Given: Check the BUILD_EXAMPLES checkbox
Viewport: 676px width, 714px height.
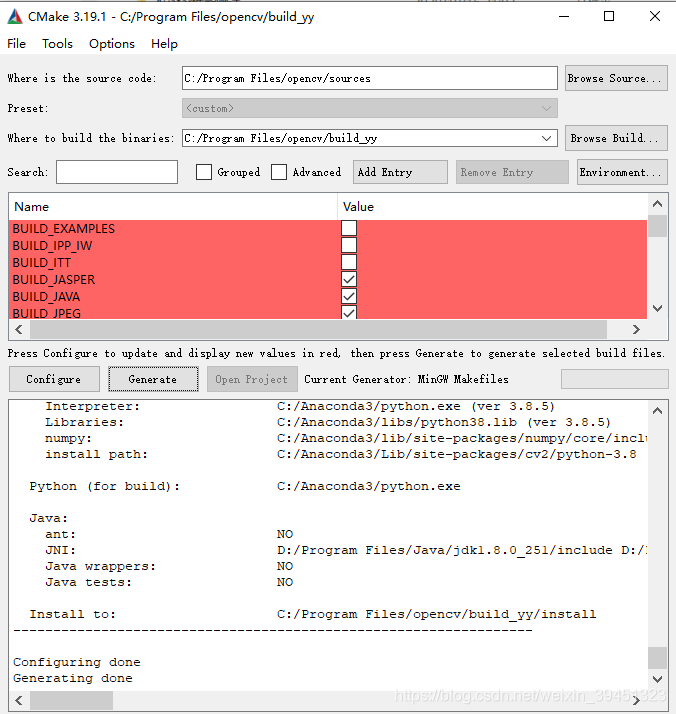Looking at the screenshot, I should click(349, 228).
